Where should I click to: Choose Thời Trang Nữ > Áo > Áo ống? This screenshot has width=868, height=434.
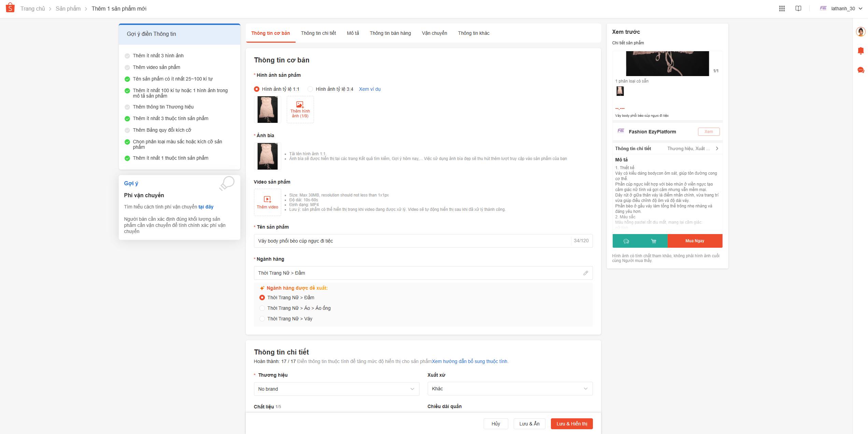coord(262,308)
